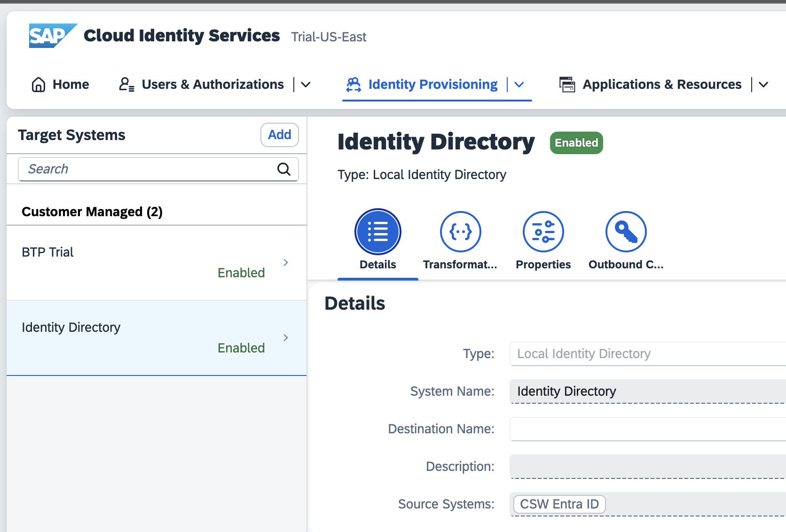Click the Target Systems panel heading
Screen dimensions: 786x532
click(71, 135)
